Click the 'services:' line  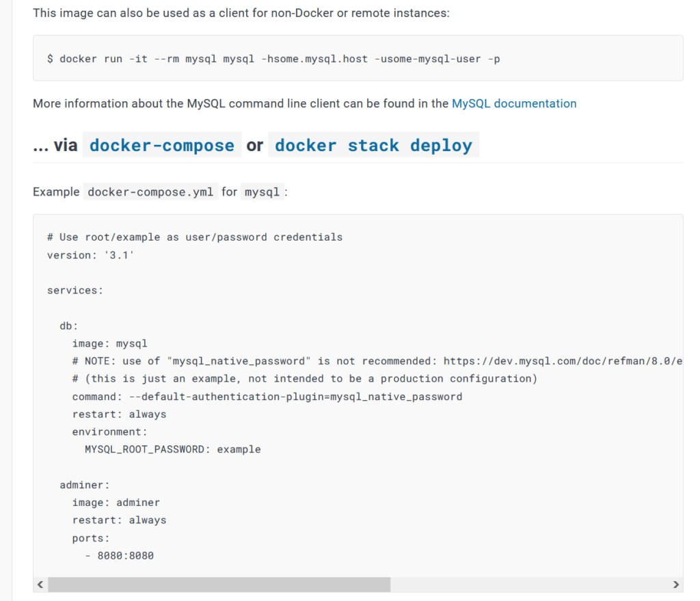tap(75, 290)
